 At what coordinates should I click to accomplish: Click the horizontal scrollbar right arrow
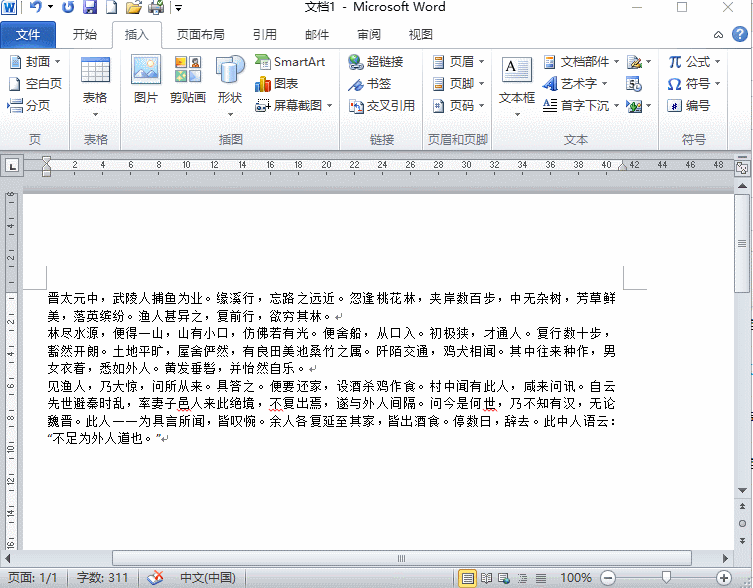click(725, 558)
